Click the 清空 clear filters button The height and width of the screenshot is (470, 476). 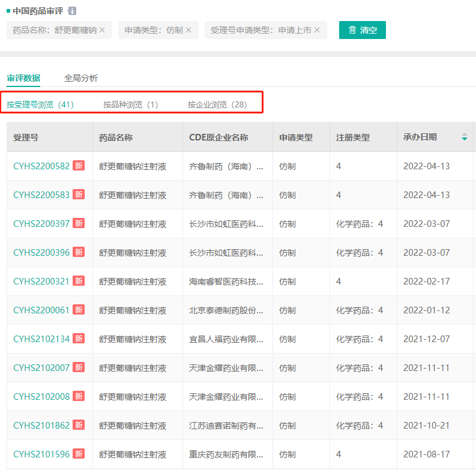pyautogui.click(x=362, y=30)
